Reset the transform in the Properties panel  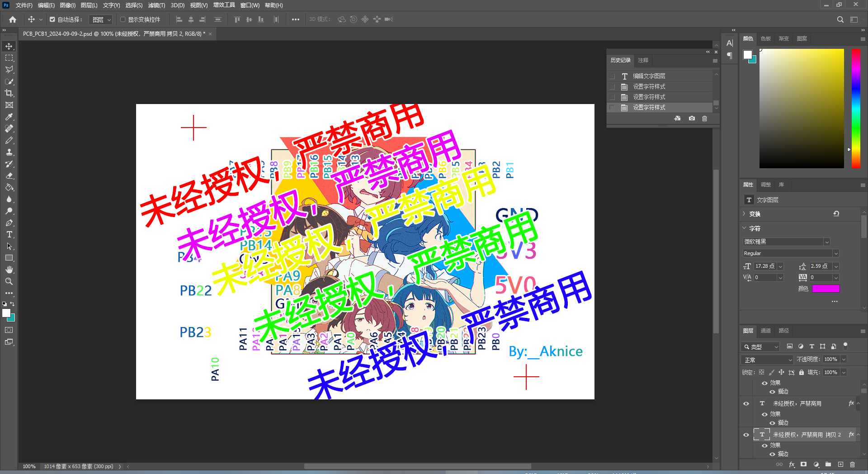click(x=836, y=214)
